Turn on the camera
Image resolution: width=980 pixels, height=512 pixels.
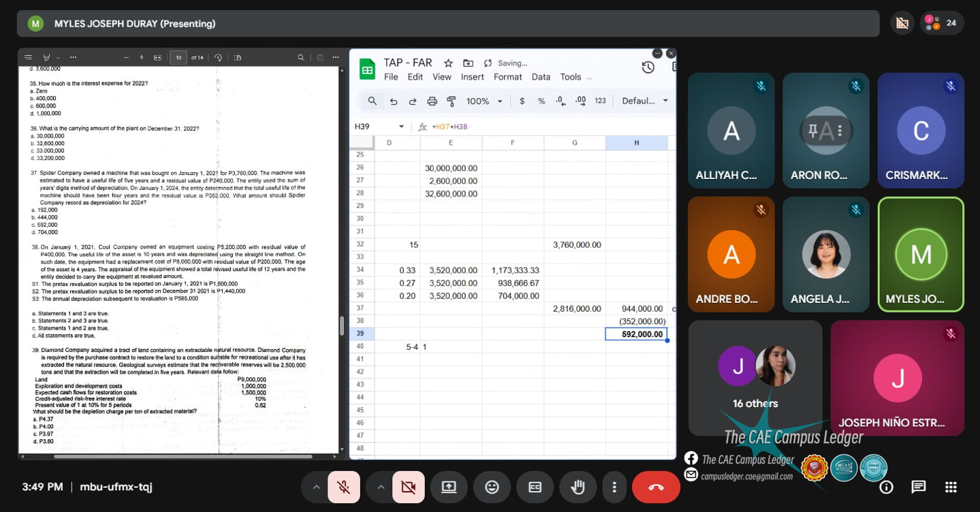pyautogui.click(x=408, y=487)
